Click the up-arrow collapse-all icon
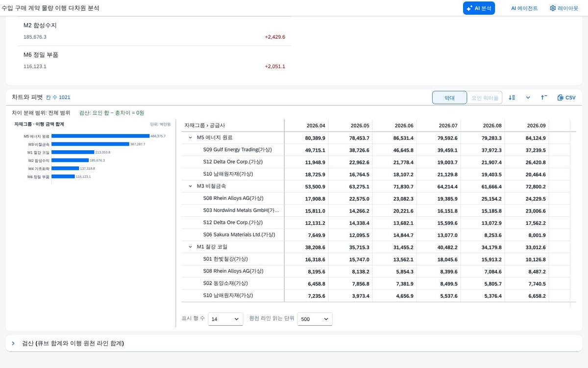Image resolution: width=588 pixels, height=368 pixels. pyautogui.click(x=544, y=98)
